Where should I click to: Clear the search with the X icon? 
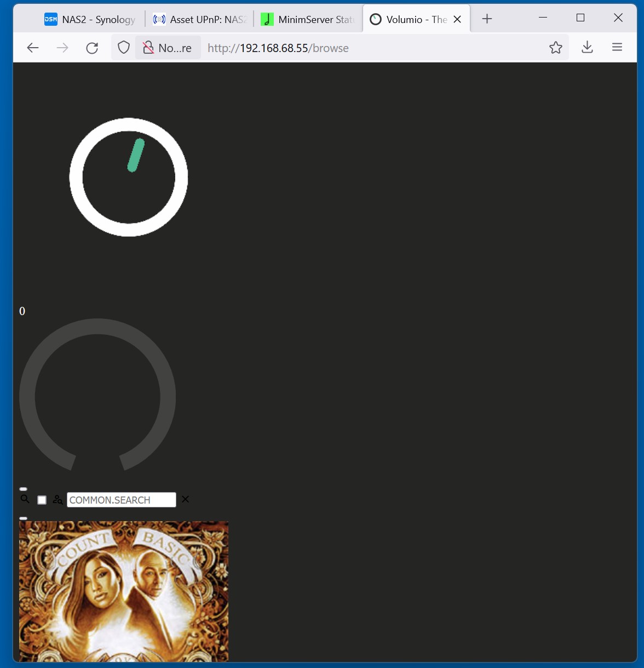(185, 499)
